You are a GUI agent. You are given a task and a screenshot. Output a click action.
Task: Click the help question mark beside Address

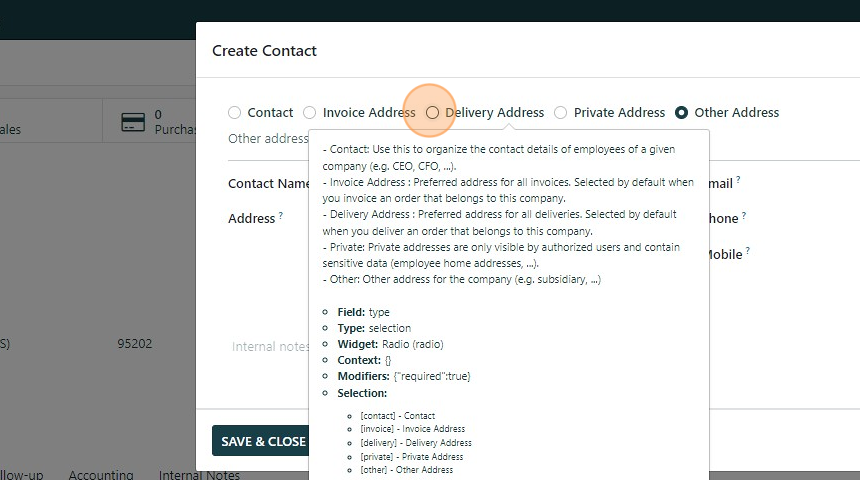point(281,215)
